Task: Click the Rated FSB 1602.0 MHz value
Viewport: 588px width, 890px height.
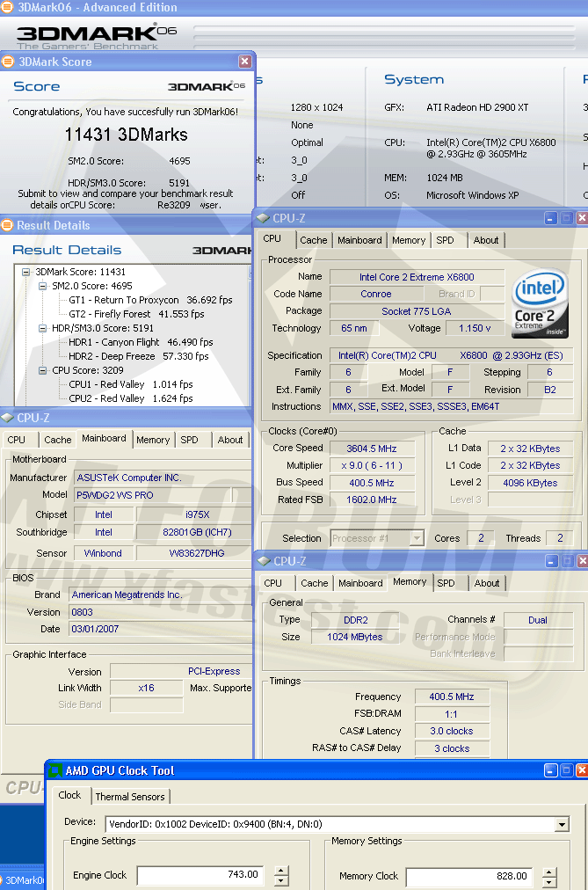Action: tap(372, 500)
